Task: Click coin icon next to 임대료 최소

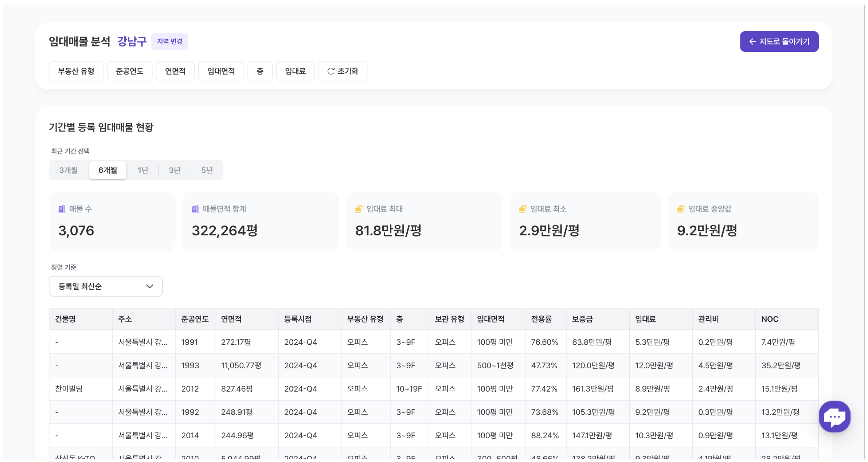Action: pos(523,209)
